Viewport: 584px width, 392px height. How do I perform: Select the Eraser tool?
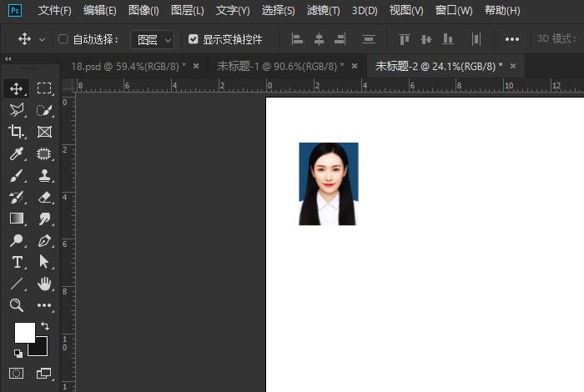[44, 197]
